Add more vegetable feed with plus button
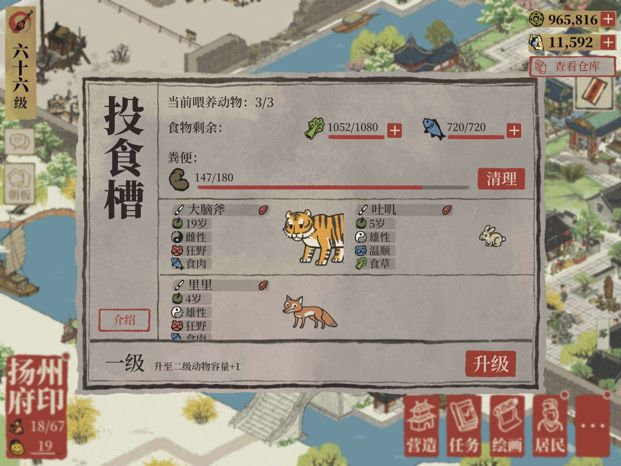Screen dimensions: 621x466 [x=394, y=130]
